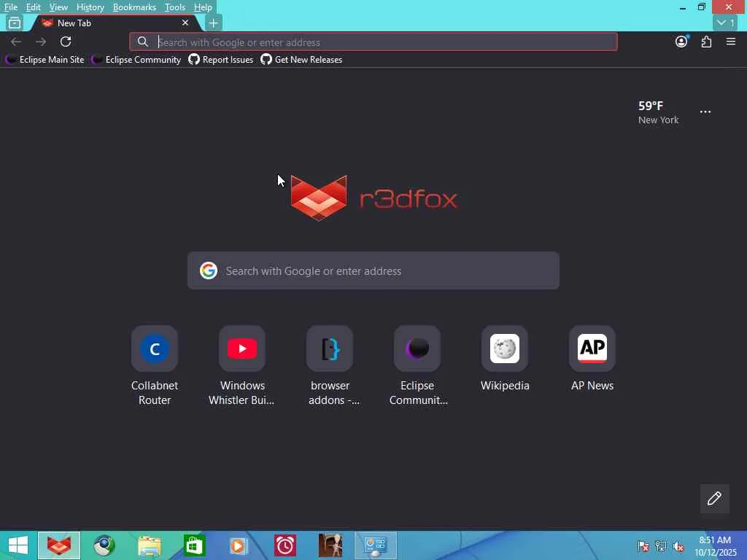Open Get New Releases bookmark
Viewport: 747px width, 560px height.
pyautogui.click(x=301, y=60)
